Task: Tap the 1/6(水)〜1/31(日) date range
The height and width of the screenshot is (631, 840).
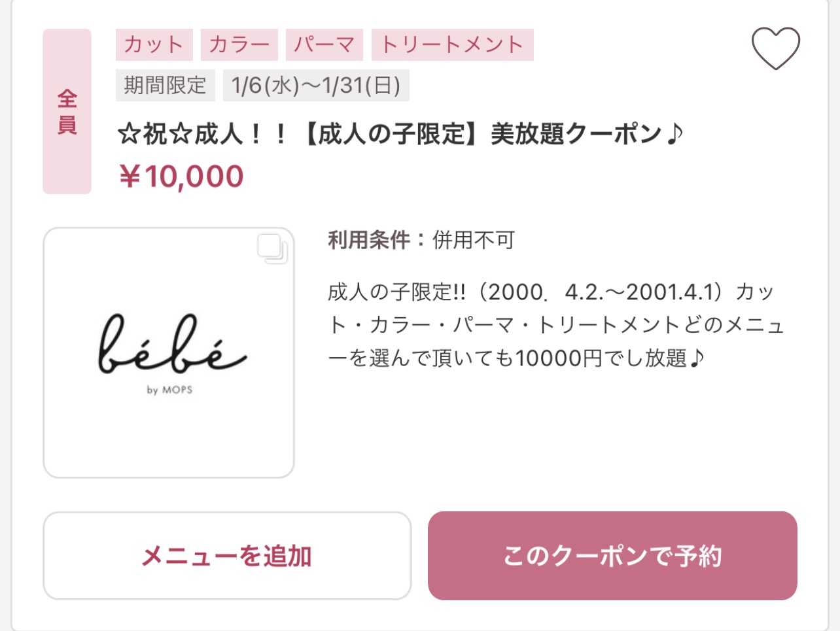Action: (x=316, y=86)
